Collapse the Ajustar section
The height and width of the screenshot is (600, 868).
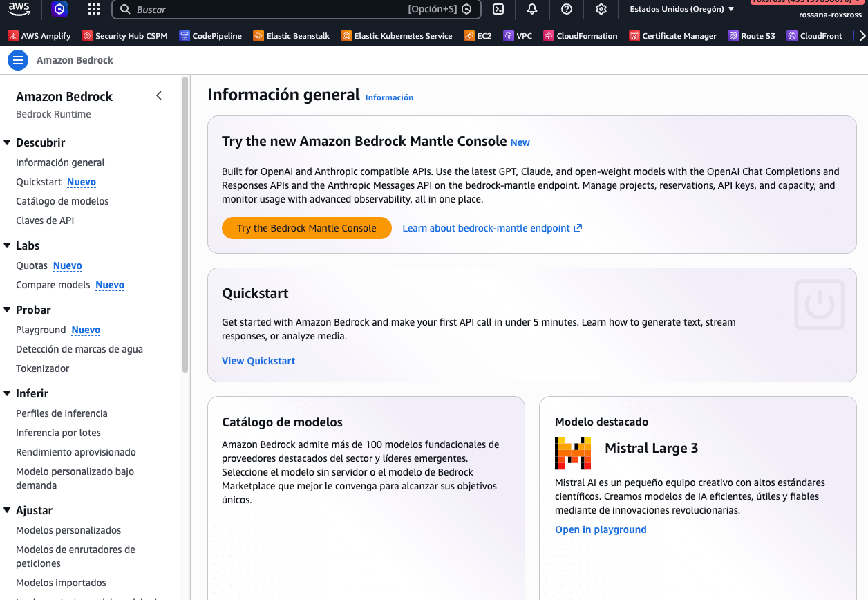click(x=8, y=510)
